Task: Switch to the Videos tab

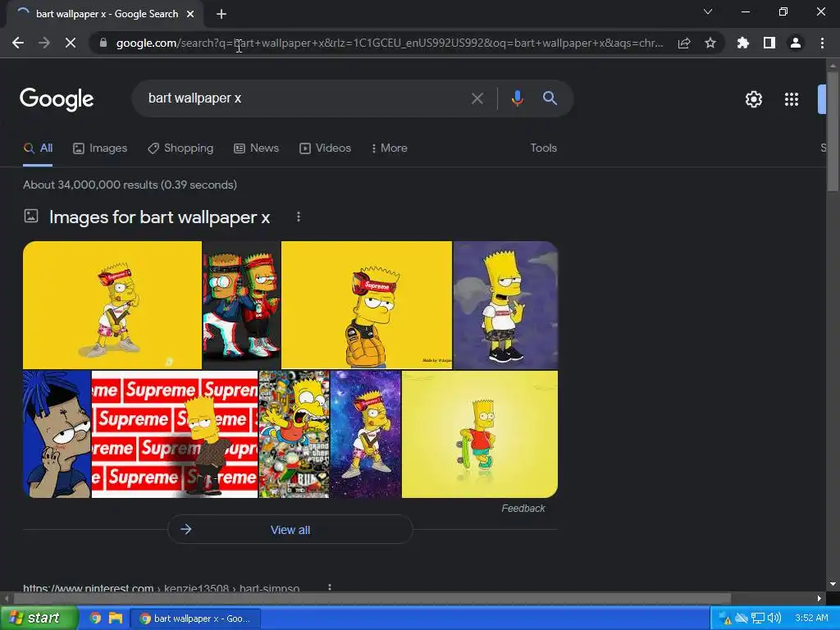Action: pyautogui.click(x=325, y=148)
